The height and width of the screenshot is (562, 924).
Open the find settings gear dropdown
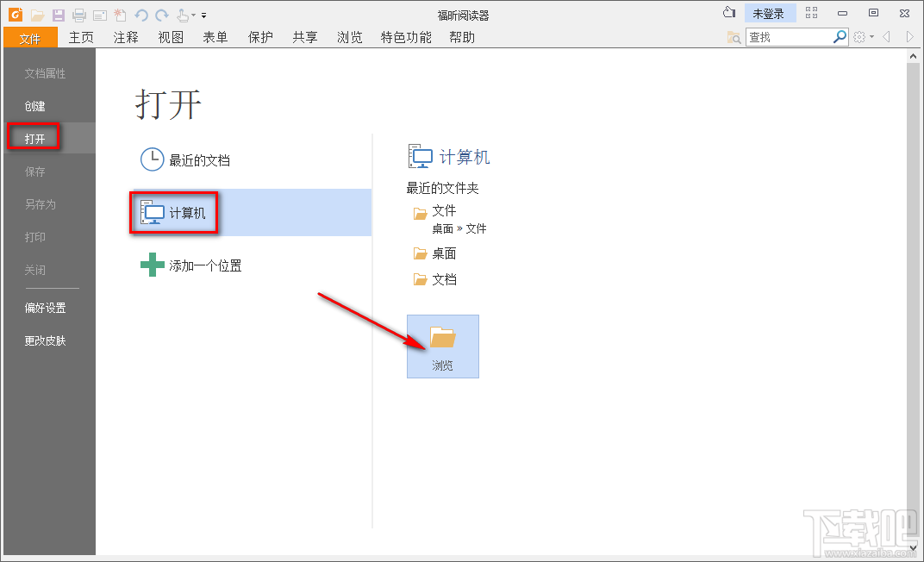coord(862,37)
